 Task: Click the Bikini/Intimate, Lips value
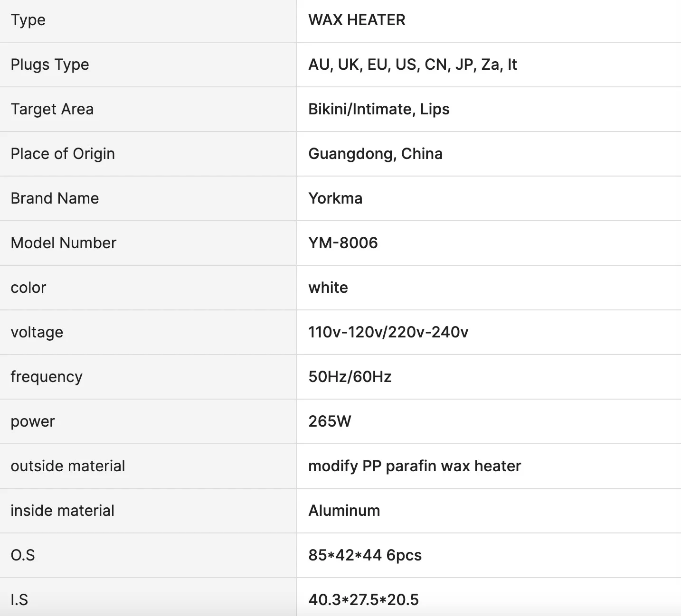point(378,109)
